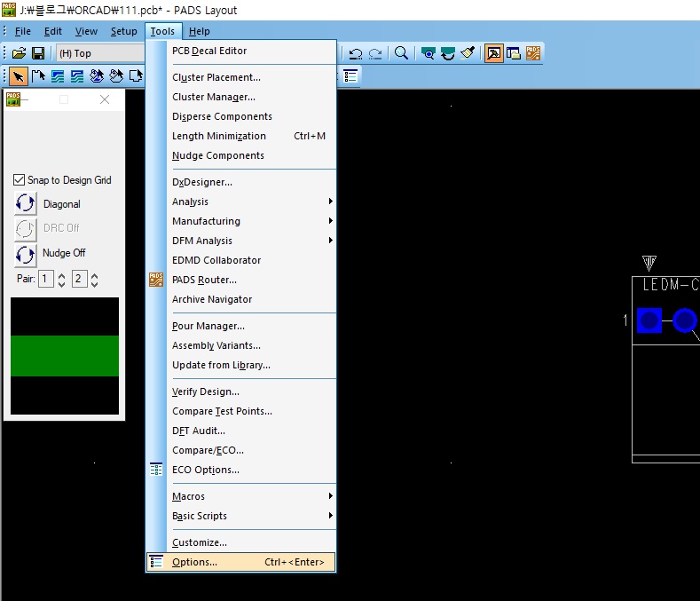Click the Redo arrow icon
The width and height of the screenshot is (700, 601).
tap(375, 53)
